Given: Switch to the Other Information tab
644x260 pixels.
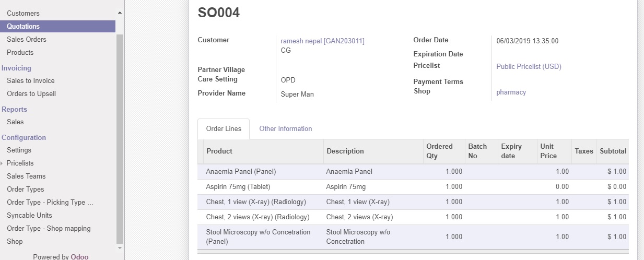Looking at the screenshot, I should [x=286, y=128].
